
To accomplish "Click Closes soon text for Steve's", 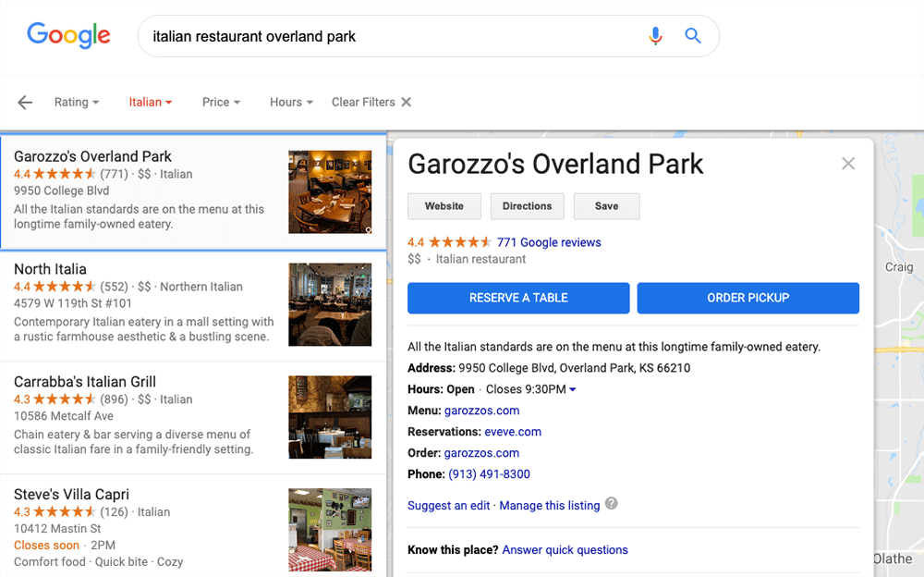I will tap(46, 546).
